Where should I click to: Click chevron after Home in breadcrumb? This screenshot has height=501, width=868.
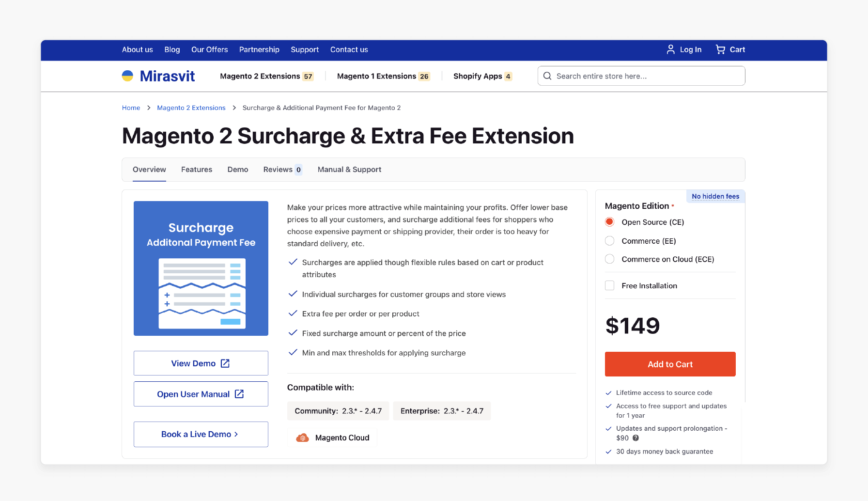click(x=149, y=108)
